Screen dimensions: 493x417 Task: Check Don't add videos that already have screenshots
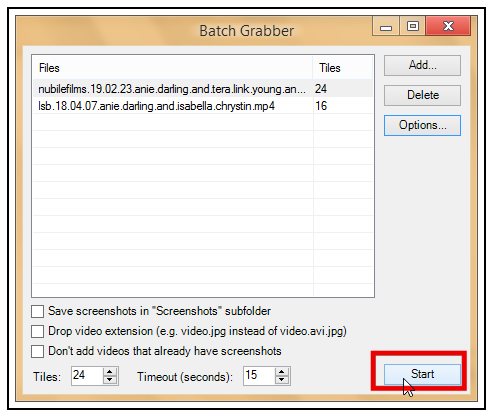[37, 351]
